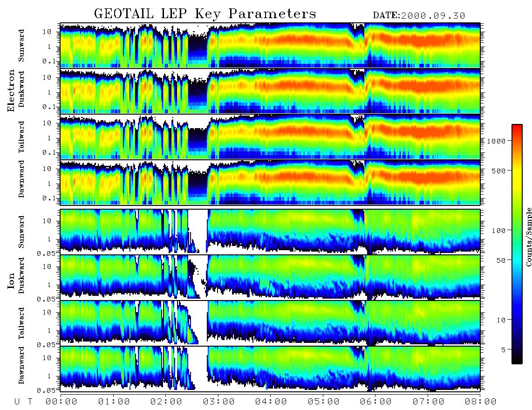Click the "500" colorbar tick label
The width and height of the screenshot is (532, 410).
498,171
